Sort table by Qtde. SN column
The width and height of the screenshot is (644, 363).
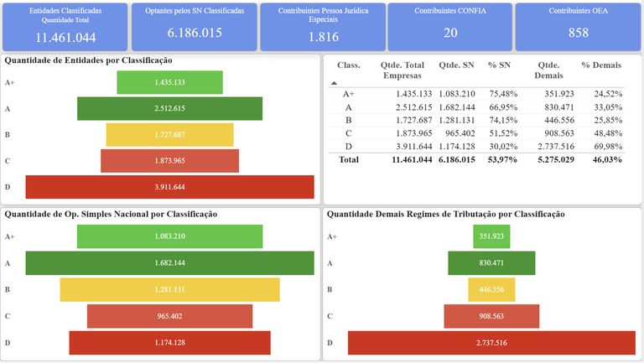tap(456, 65)
